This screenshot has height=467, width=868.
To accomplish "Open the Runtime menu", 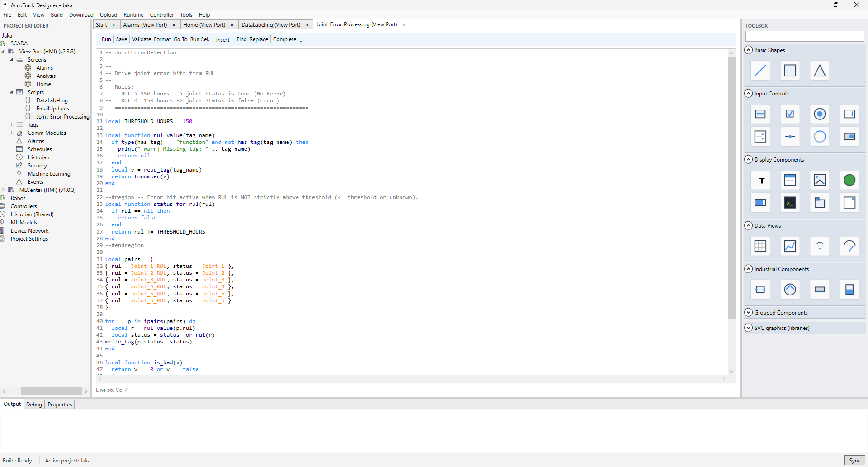I will 134,15.
